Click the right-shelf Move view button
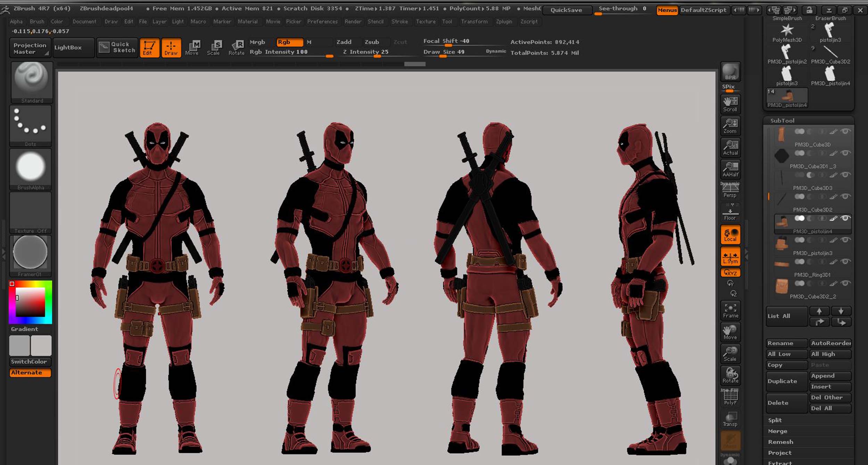Viewport: 868px width, 465px height. coord(730,332)
